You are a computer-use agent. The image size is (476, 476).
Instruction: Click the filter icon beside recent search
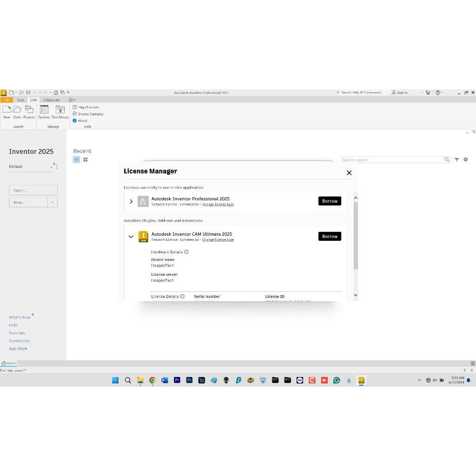pos(457,160)
